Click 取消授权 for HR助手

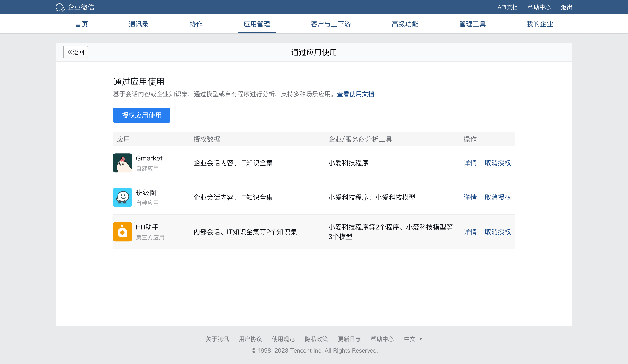[497, 232]
